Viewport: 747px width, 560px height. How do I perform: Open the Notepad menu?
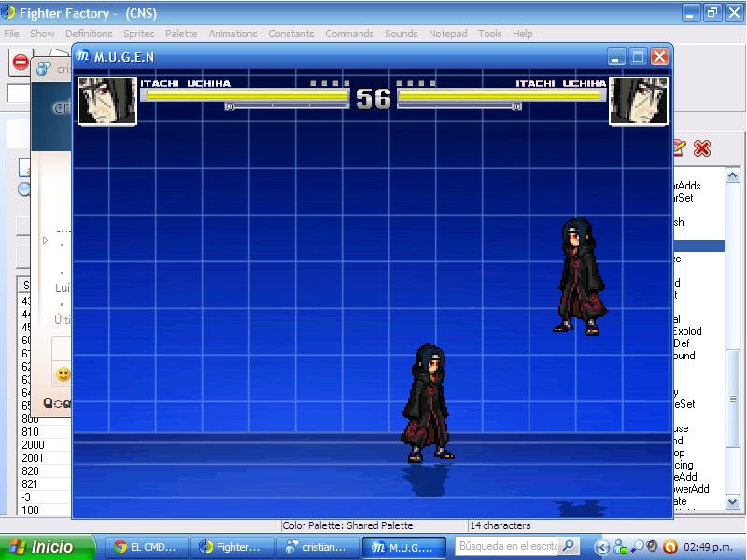point(447,34)
